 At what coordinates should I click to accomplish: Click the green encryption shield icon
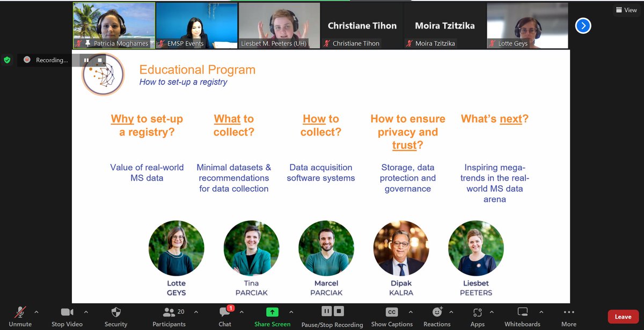pos(7,60)
